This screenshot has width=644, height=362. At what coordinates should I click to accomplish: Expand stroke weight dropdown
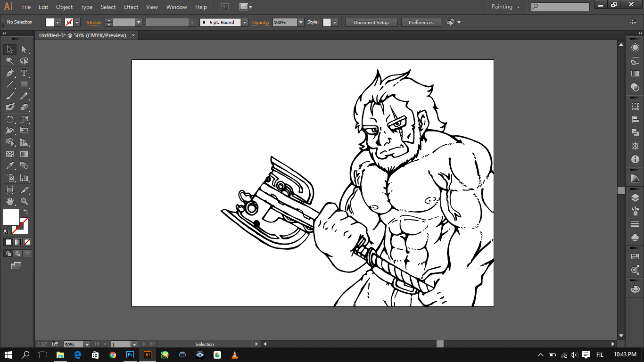point(139,22)
